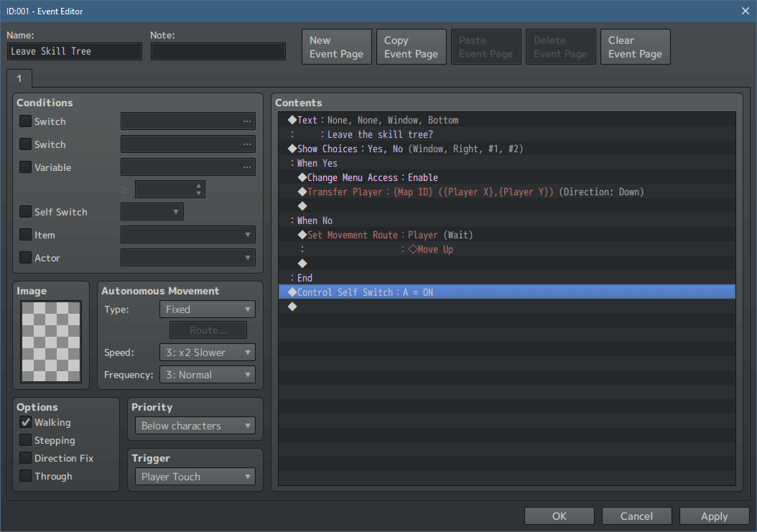Open the movement Type dropdown
This screenshot has width=757, height=532.
(x=207, y=309)
